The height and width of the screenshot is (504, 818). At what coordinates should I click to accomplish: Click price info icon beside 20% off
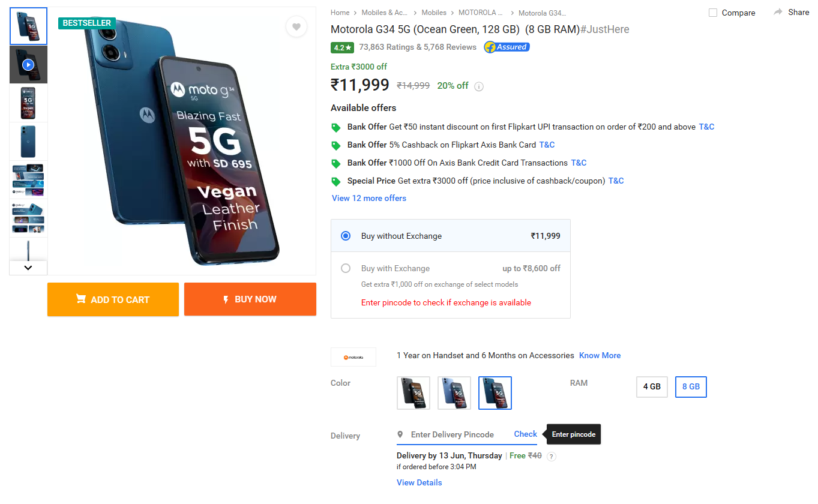(x=479, y=86)
